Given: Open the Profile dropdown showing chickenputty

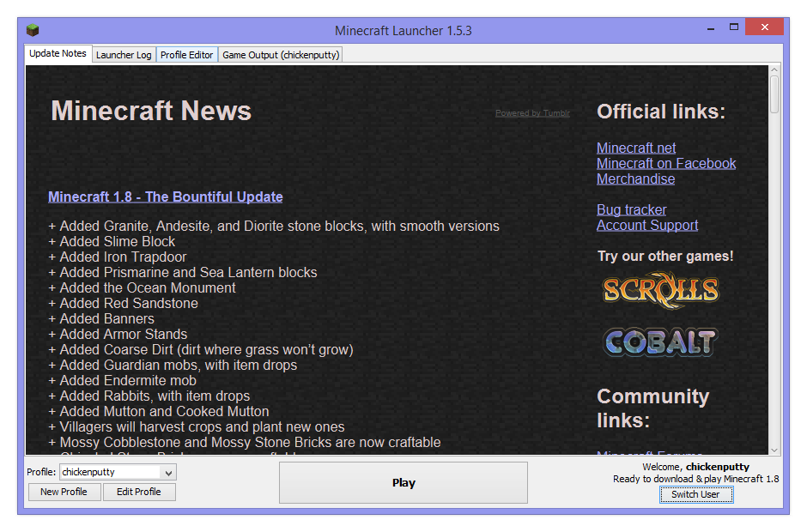Looking at the screenshot, I should coord(118,472).
